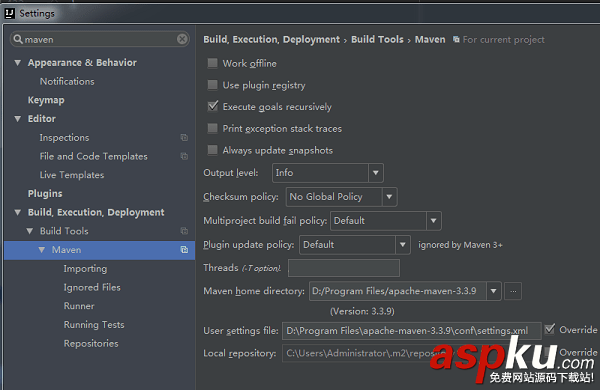The image size is (600, 390).
Task: Click project-level icon on Maven row
Action: point(184,250)
